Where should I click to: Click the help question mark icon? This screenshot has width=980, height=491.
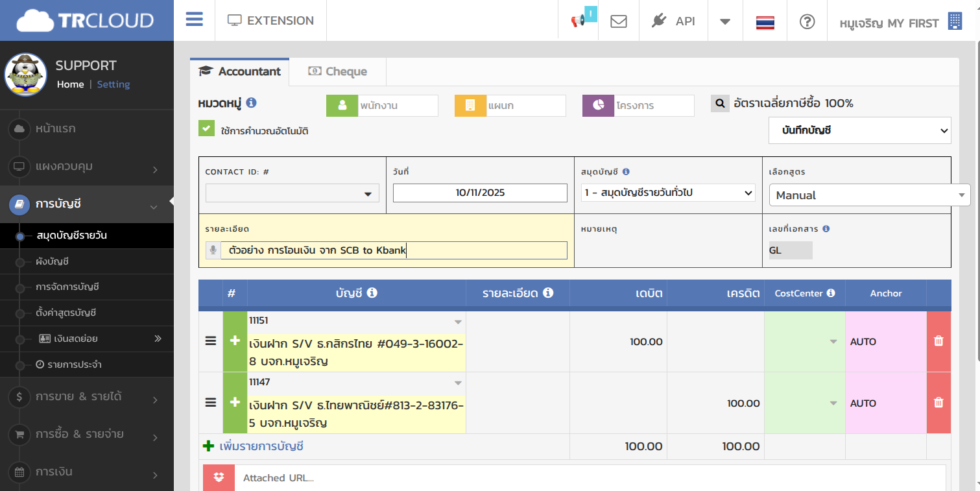[x=807, y=21]
